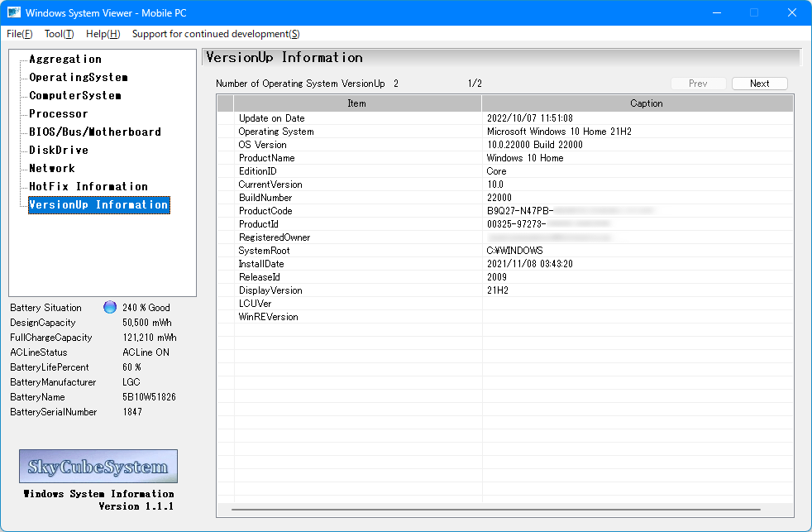Click the 2009 ReleaseId value

click(497, 277)
